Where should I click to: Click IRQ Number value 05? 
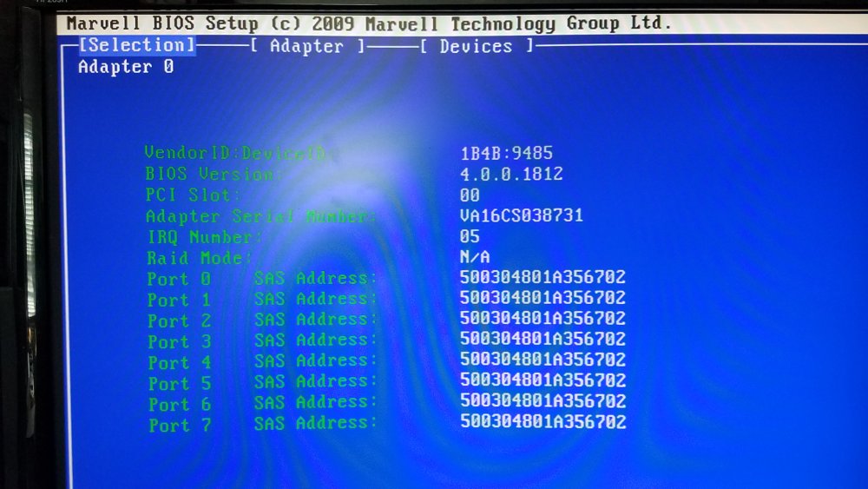pos(470,236)
